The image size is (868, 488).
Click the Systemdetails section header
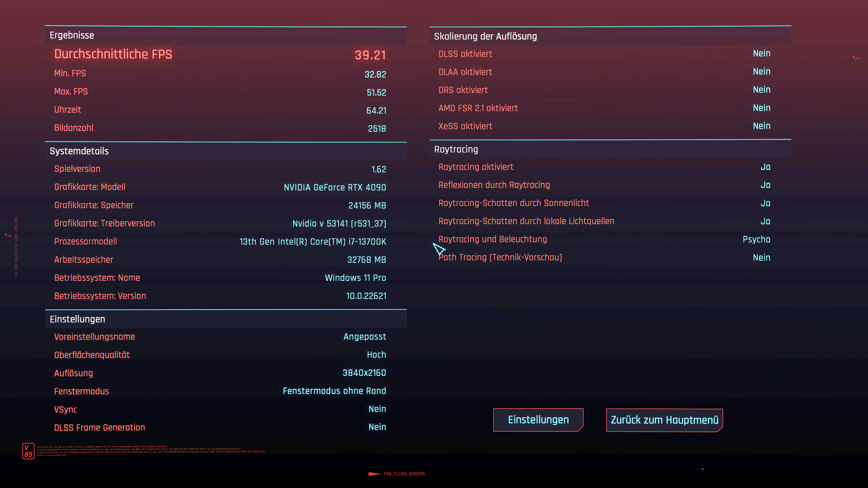(x=79, y=151)
